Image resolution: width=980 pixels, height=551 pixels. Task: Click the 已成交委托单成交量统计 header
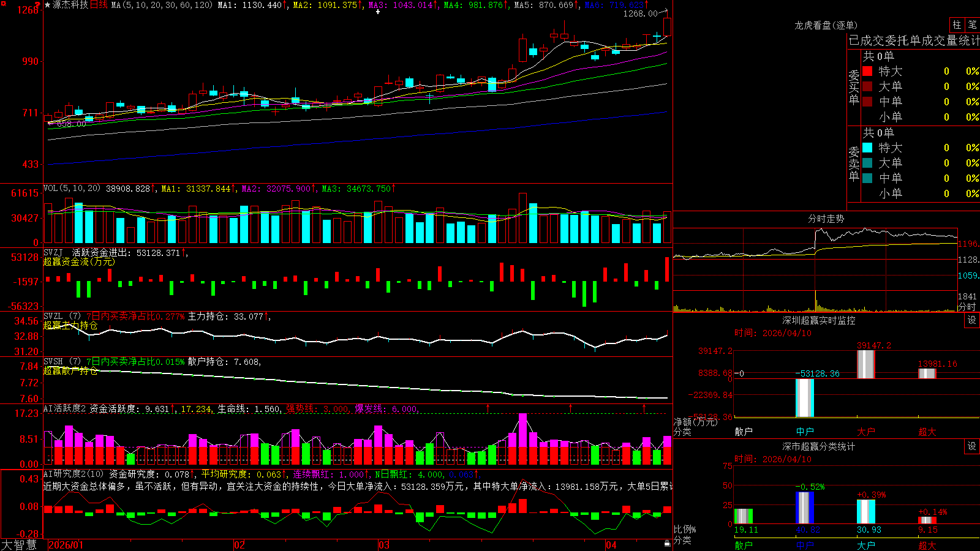pyautogui.click(x=914, y=40)
